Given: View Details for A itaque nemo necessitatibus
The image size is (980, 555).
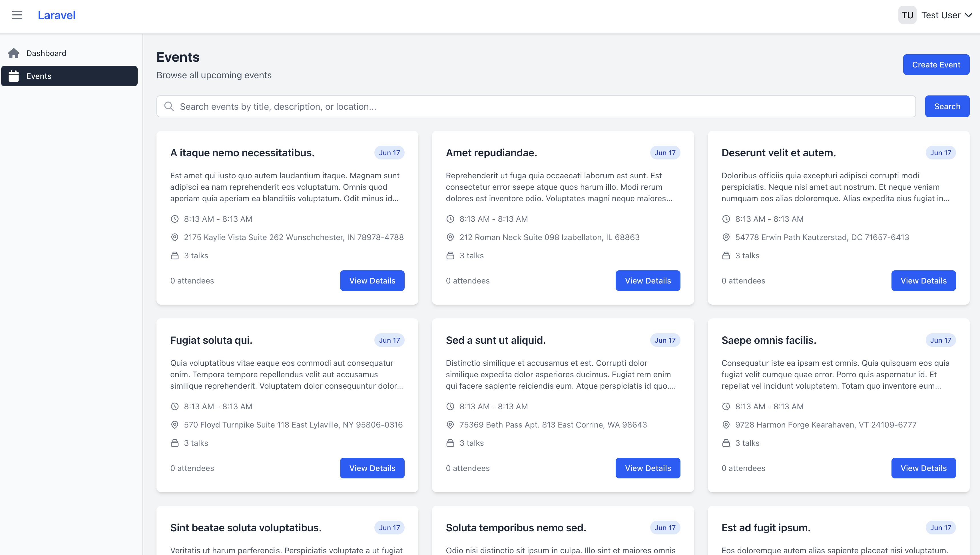Looking at the screenshot, I should click(x=372, y=281).
